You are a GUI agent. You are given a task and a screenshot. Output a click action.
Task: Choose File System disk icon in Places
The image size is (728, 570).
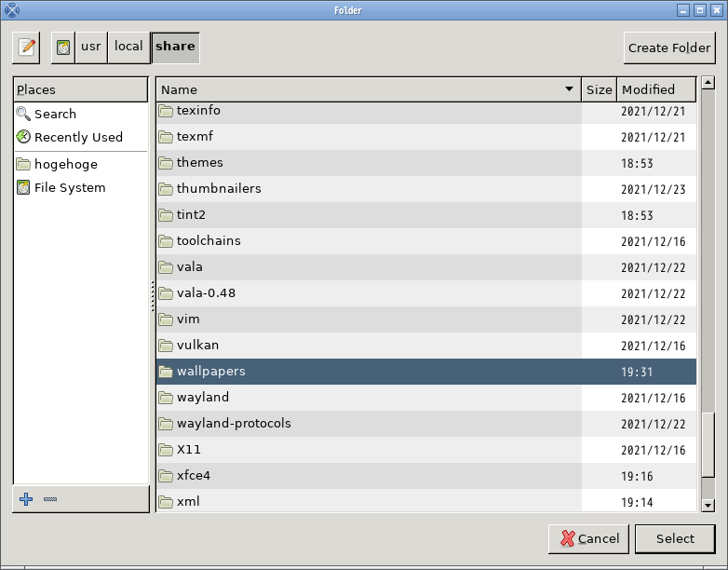click(x=23, y=187)
